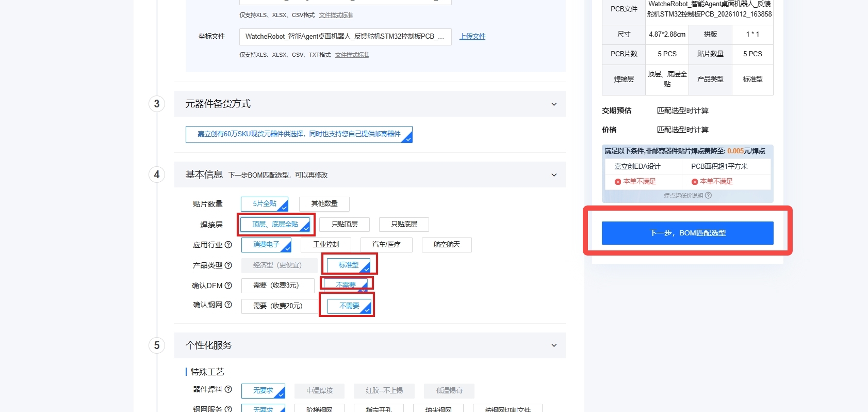The image size is (868, 412).
Task: Choose 标准型 product type
Action: coord(349,265)
